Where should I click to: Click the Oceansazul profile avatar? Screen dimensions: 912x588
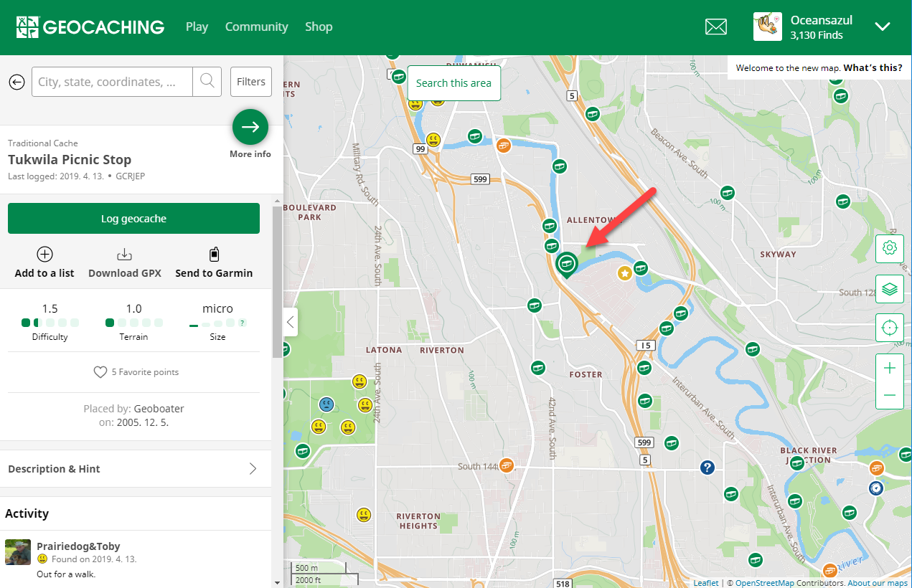coord(768,27)
